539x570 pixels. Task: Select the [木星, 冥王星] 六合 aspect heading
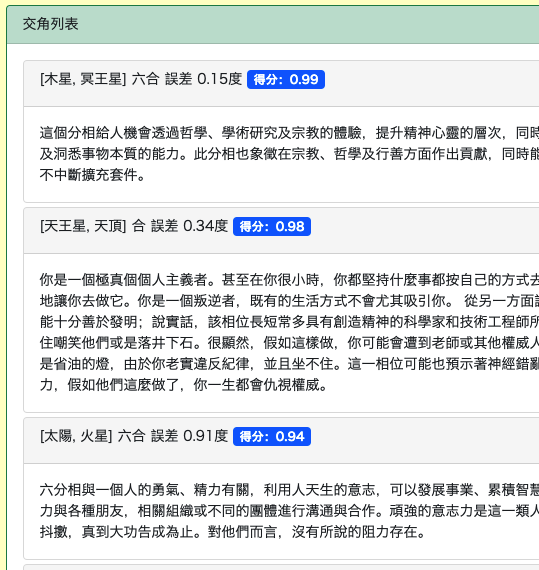click(141, 79)
